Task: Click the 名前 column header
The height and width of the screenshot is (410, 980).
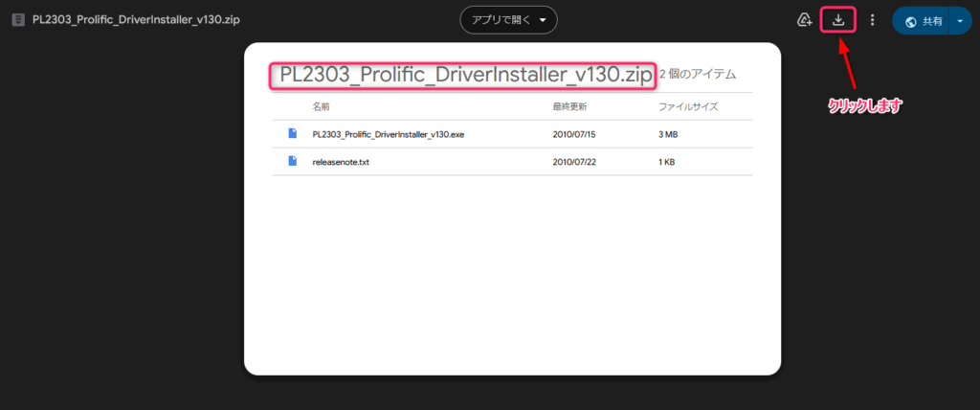Action: click(322, 107)
